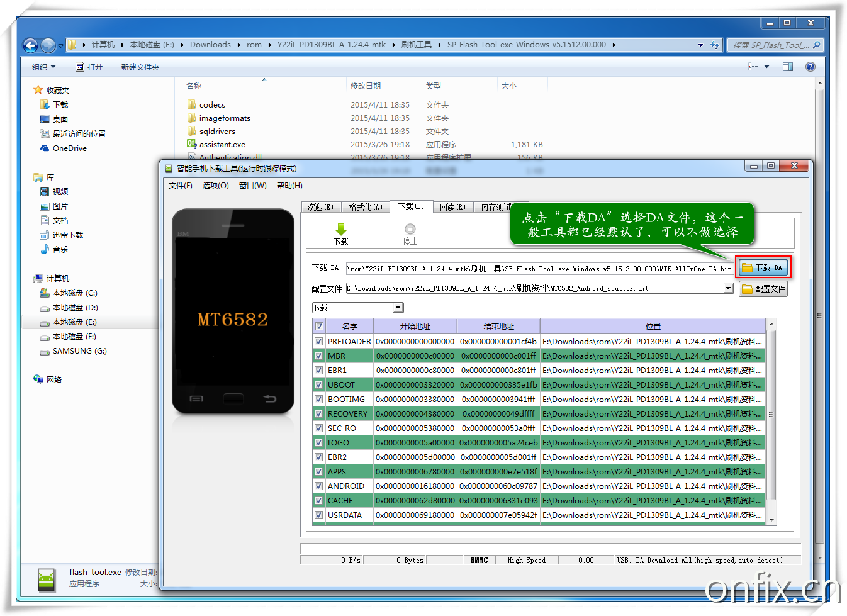Open OneDrive in the favorites sidebar
Screen dimensions: 847x616
click(x=69, y=148)
